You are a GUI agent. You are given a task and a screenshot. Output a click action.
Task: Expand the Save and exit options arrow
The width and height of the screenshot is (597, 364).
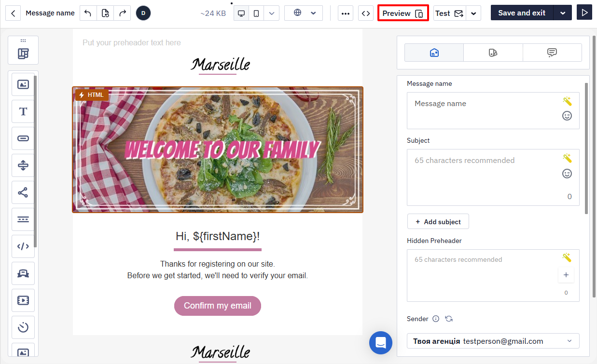(563, 13)
